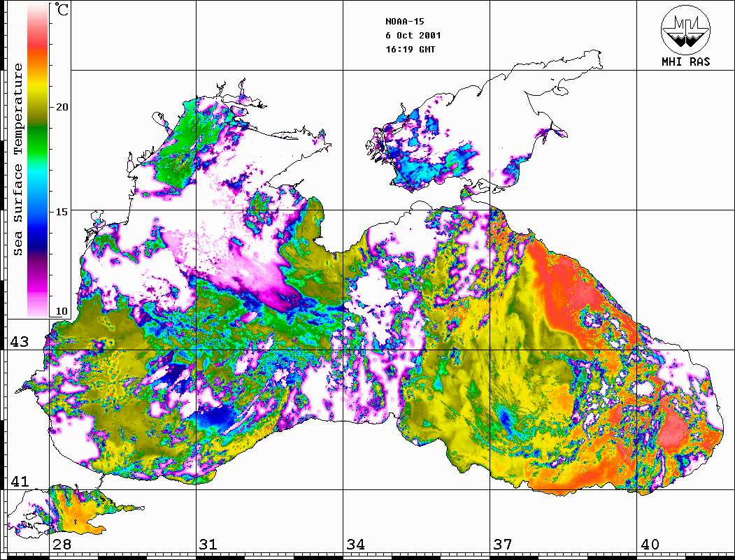The height and width of the screenshot is (560, 735).
Task: Click the °C unit label atop legend
Action: point(61,9)
